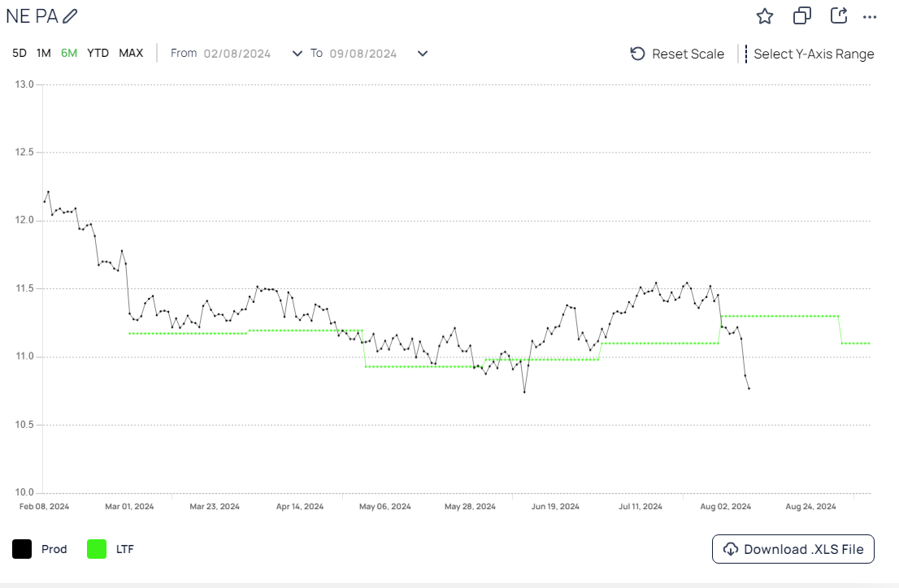Select the YTD time range
Screen dimensions: 899x588
click(98, 53)
